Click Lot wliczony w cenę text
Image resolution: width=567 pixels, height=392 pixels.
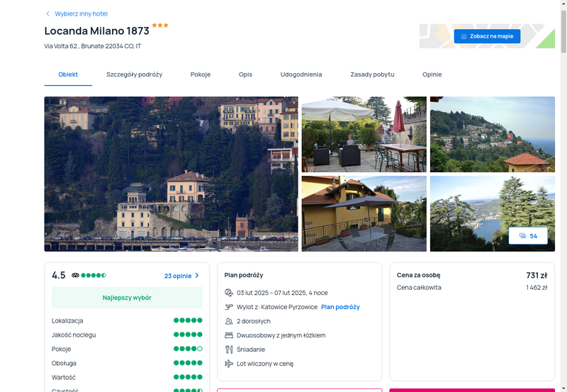click(x=265, y=364)
